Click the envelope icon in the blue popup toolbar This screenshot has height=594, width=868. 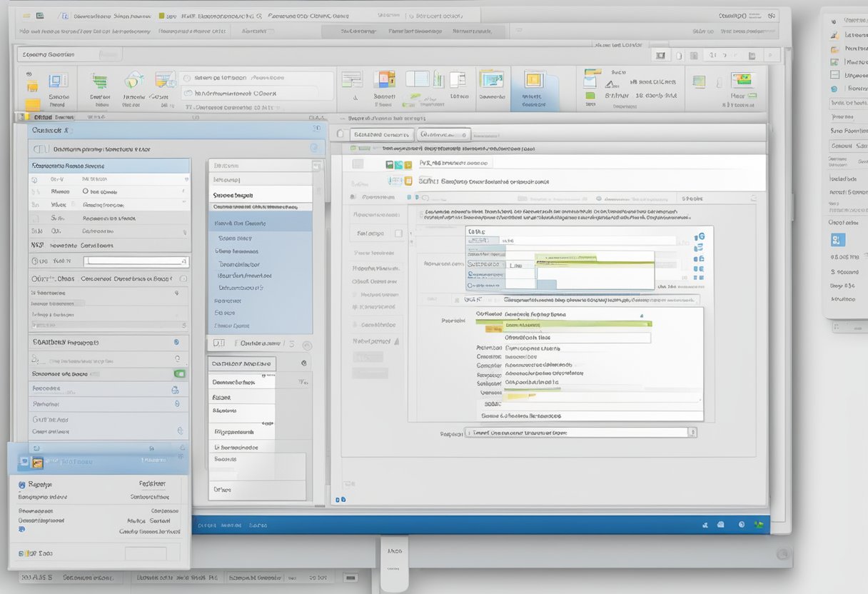pyautogui.click(x=24, y=460)
